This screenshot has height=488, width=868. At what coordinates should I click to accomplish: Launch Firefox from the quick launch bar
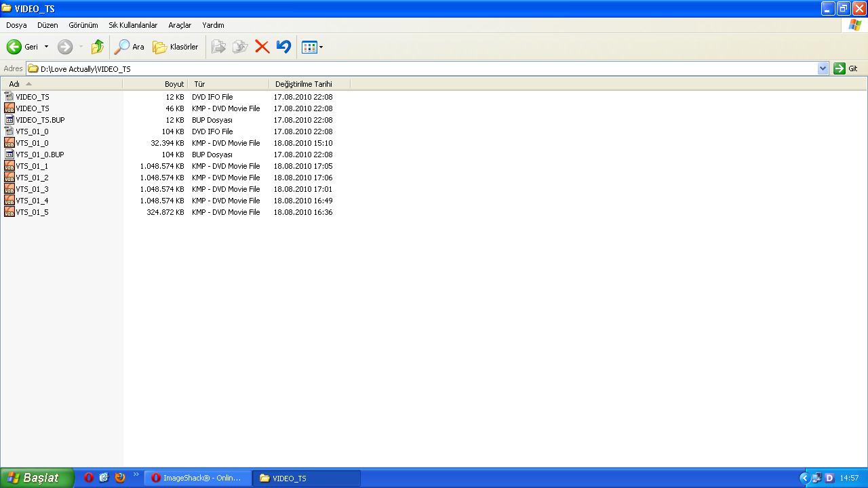[120, 478]
